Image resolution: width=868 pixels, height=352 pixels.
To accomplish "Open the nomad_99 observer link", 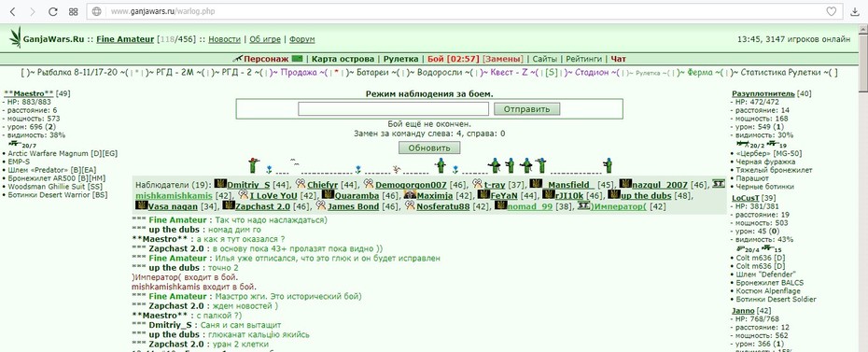I will click(530, 206).
